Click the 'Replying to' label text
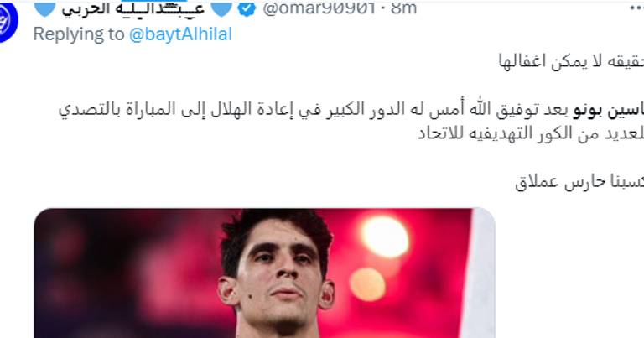 [x=79, y=34]
